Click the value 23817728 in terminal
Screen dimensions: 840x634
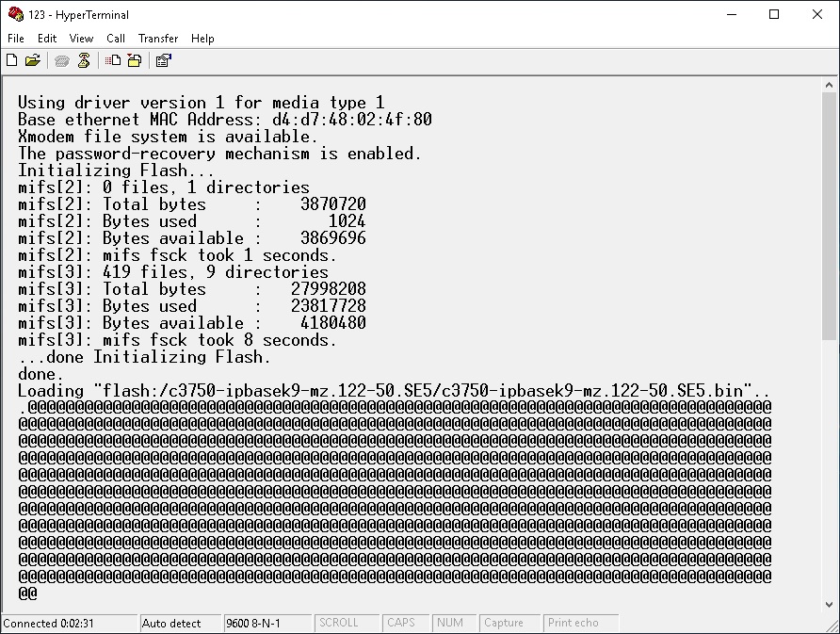pyautogui.click(x=329, y=306)
